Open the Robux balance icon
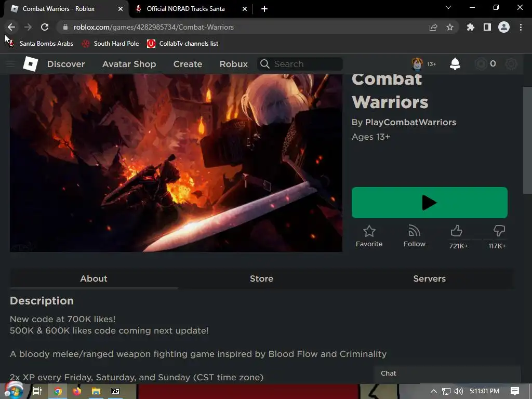 tap(481, 64)
